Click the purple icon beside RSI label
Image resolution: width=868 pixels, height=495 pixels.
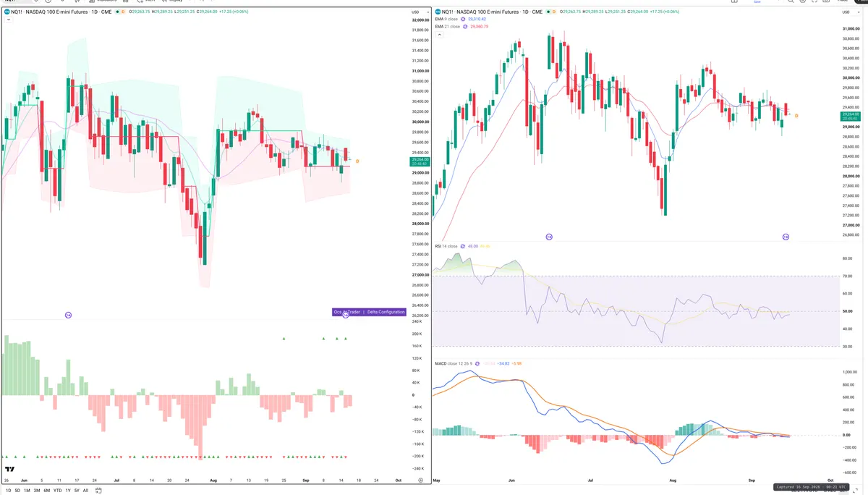(x=462, y=246)
